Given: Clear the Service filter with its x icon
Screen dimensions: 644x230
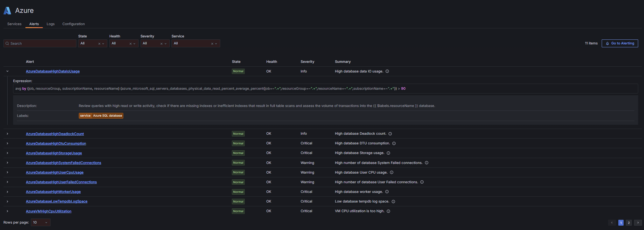Looking at the screenshot, I should 212,44.
